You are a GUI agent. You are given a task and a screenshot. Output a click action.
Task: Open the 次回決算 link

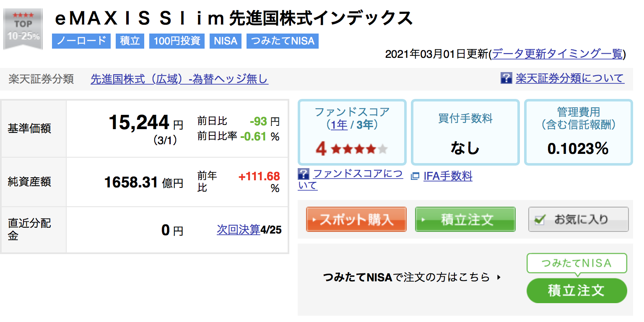[239, 230]
